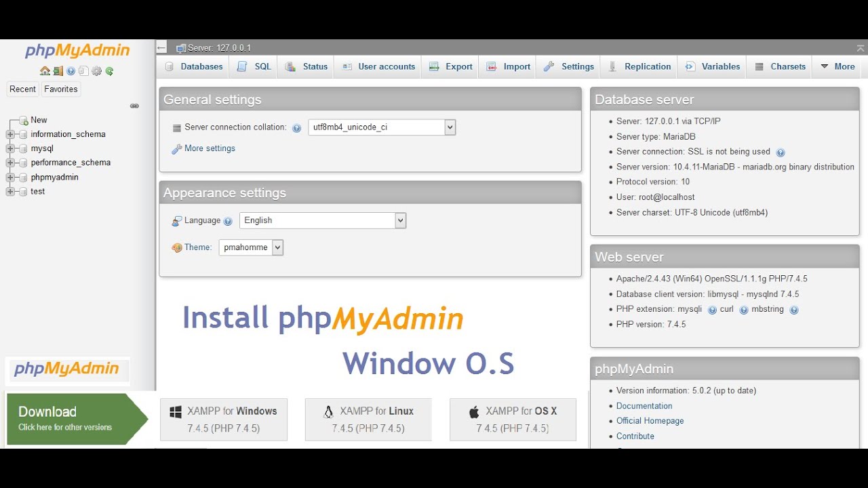Click help icon beside Language label
Screen dimensions: 868x488
228,221
